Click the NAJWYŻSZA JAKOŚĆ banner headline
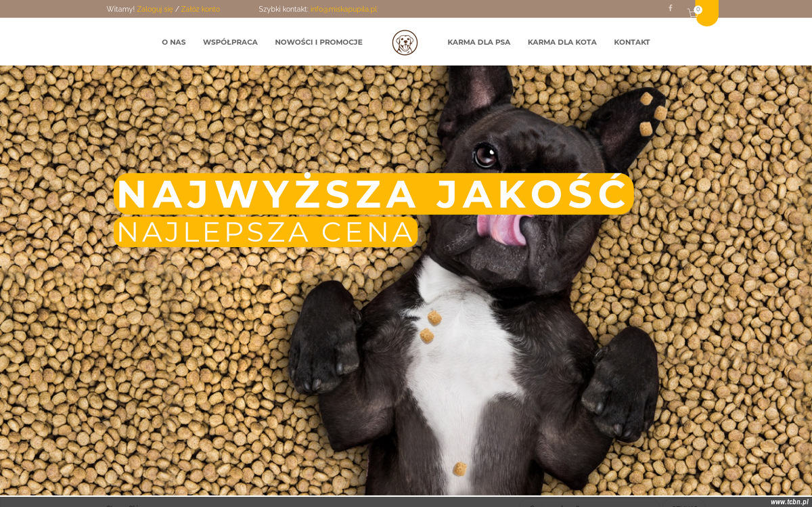This screenshot has height=507, width=812. pyautogui.click(x=374, y=194)
